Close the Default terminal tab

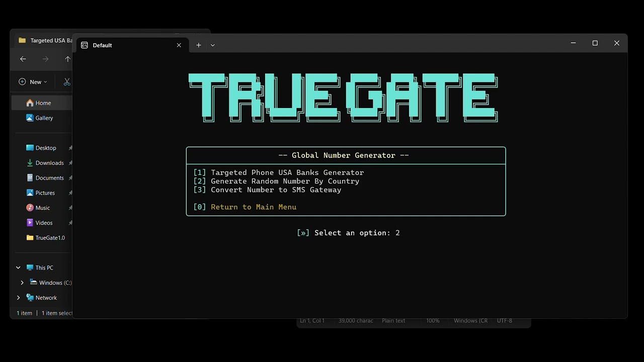(179, 45)
